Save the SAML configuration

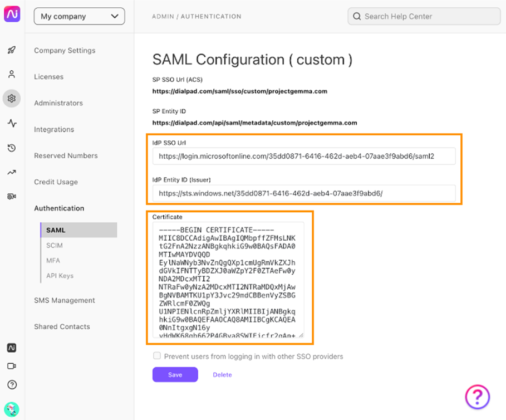[175, 374]
